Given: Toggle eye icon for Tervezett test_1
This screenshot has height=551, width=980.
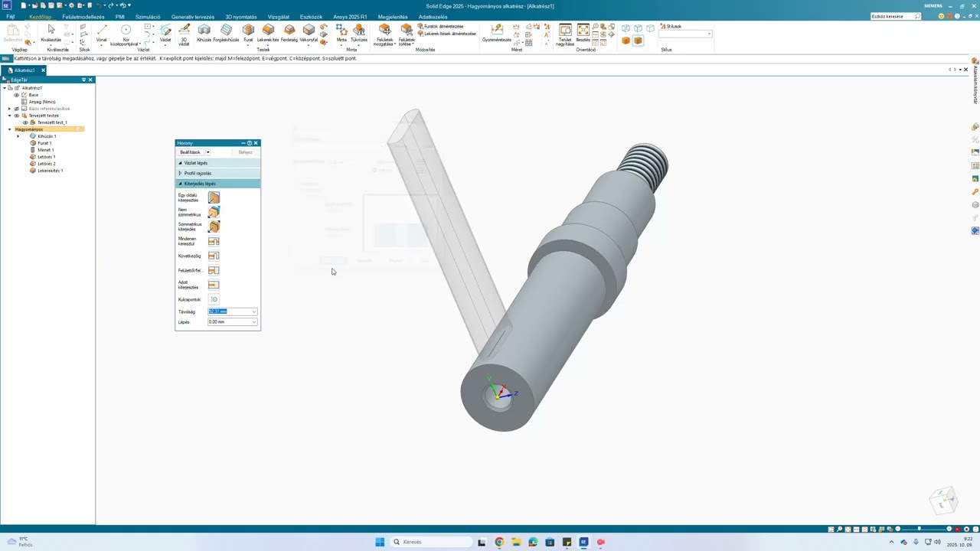Looking at the screenshot, I should (25, 122).
